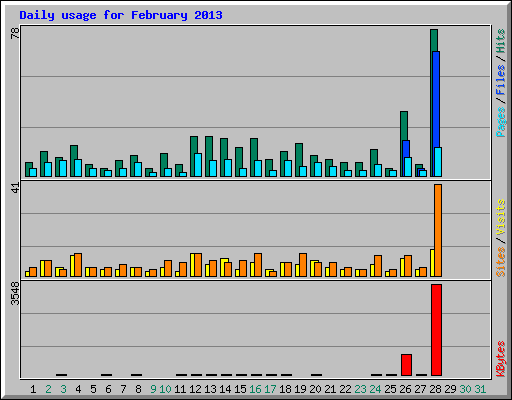
Task: Click day label '13' on the x-axis
Action: tap(210, 389)
